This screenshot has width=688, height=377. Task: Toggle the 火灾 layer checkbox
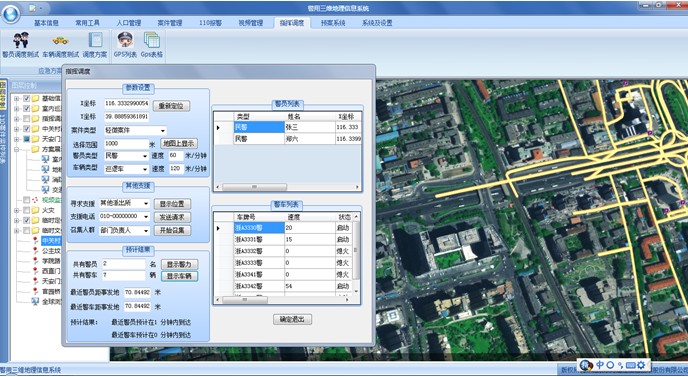(x=27, y=210)
